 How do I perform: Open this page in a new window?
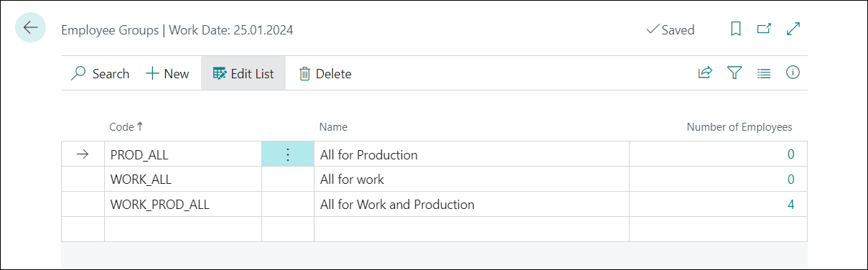pos(764,29)
